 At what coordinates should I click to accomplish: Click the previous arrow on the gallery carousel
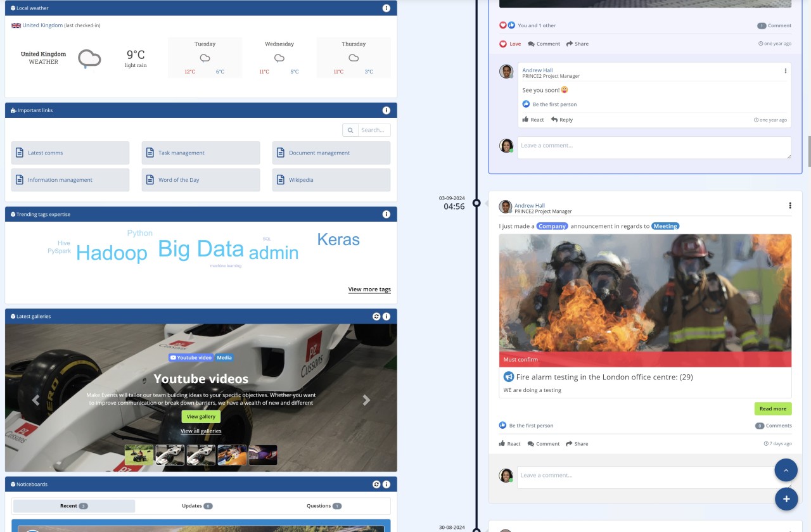pos(35,400)
